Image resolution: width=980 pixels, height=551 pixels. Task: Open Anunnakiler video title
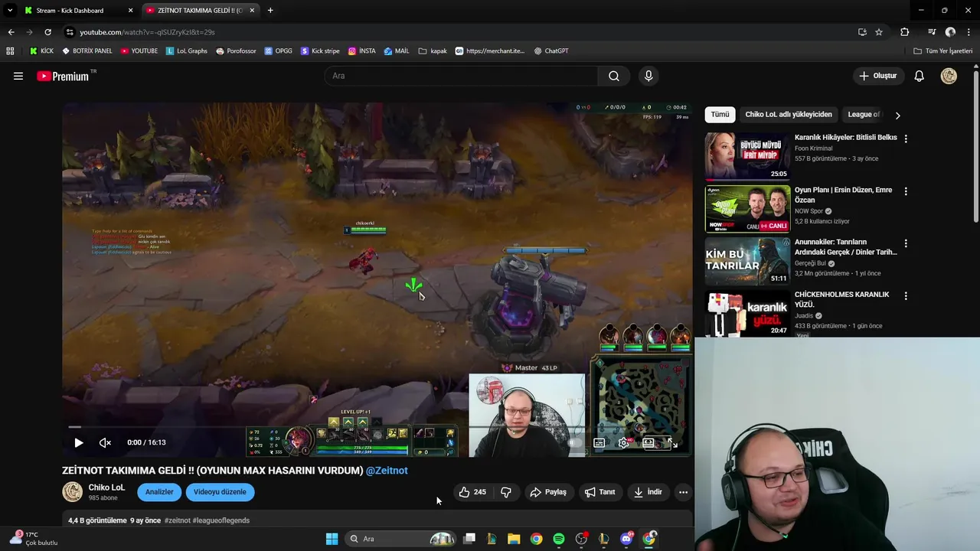(x=845, y=247)
